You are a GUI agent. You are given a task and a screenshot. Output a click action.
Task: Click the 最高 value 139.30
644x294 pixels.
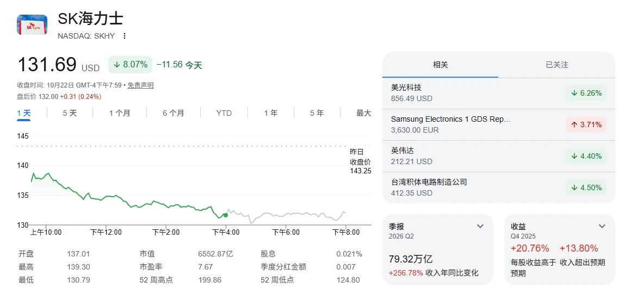click(x=78, y=267)
